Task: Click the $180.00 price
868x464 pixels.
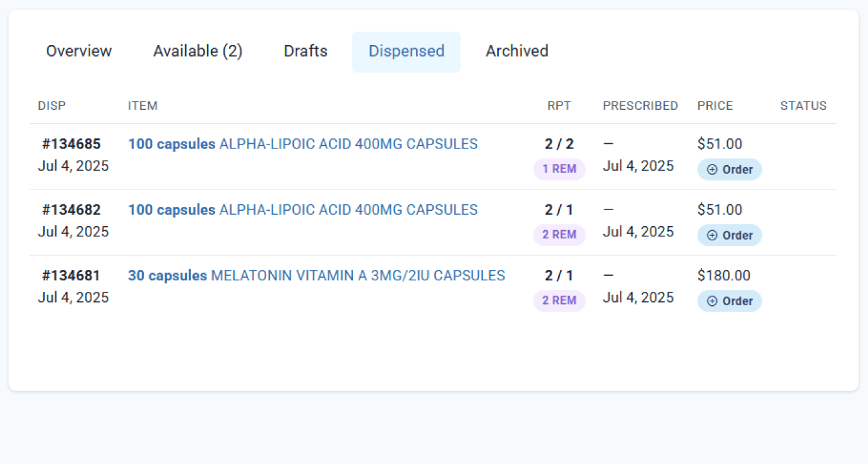Action: coord(724,276)
